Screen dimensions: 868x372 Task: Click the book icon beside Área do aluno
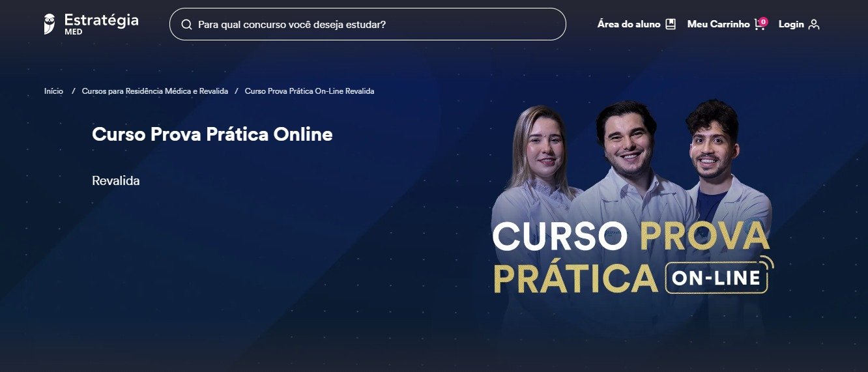(671, 24)
